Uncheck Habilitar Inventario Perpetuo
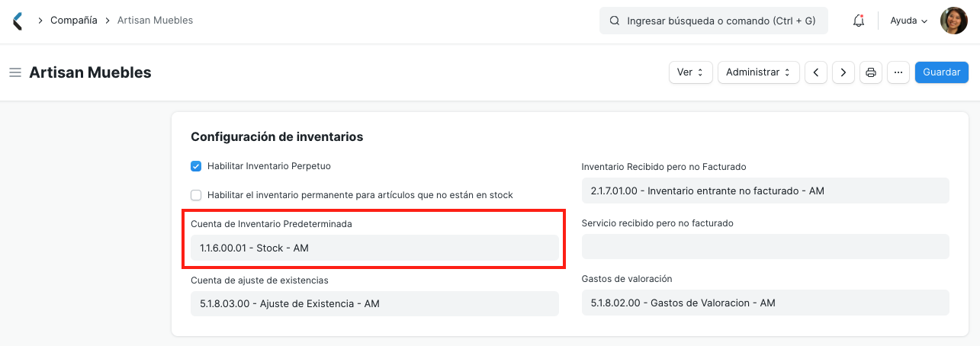Image resolution: width=980 pixels, height=346 pixels. click(196, 165)
